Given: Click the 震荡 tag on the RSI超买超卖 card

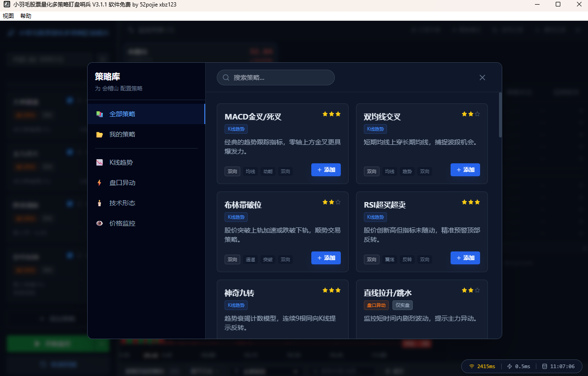Looking at the screenshot, I should pos(390,260).
